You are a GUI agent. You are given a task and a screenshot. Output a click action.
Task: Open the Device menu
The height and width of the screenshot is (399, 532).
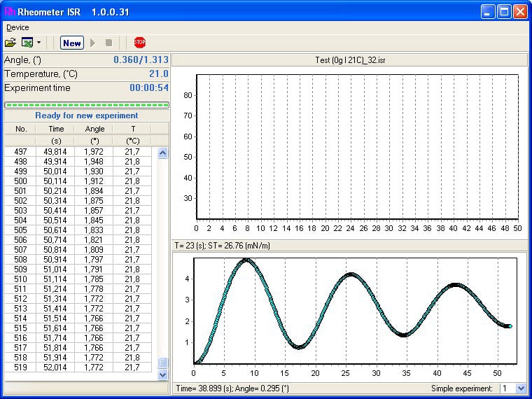pyautogui.click(x=17, y=28)
